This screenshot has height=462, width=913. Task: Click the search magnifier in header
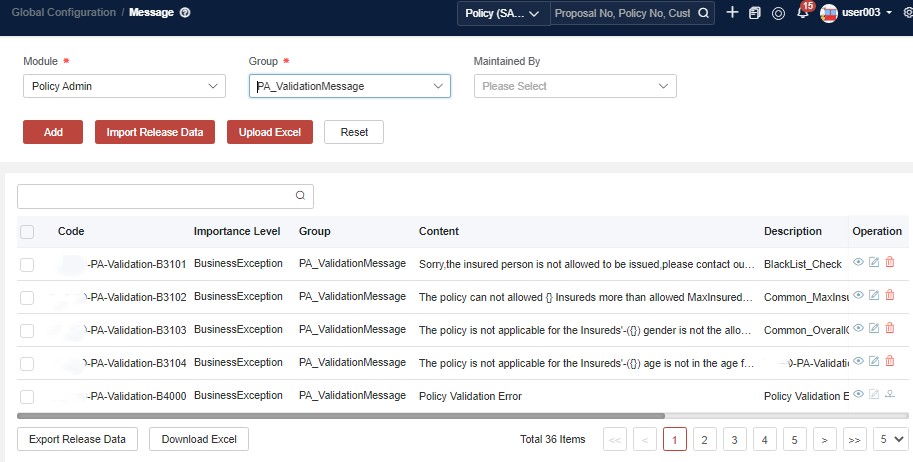(704, 13)
